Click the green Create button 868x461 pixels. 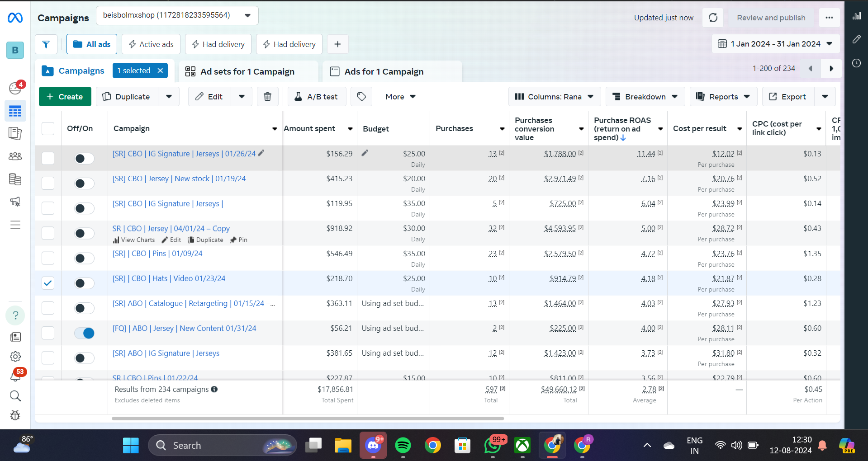(x=65, y=97)
